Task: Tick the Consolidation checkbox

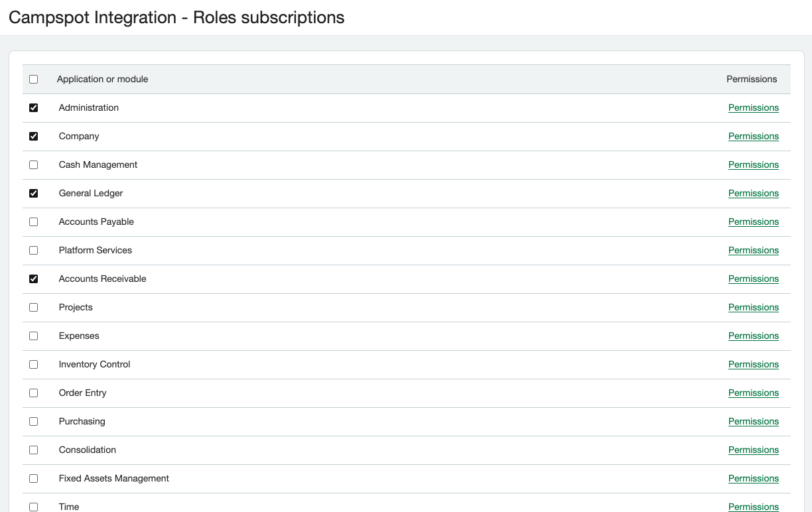Action: tap(34, 450)
